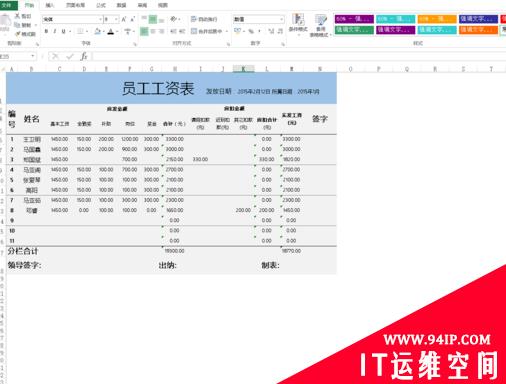Image resolution: width=506 pixels, height=384 pixels.
Task: Open the Font group dialog launcher
Action: click(135, 44)
